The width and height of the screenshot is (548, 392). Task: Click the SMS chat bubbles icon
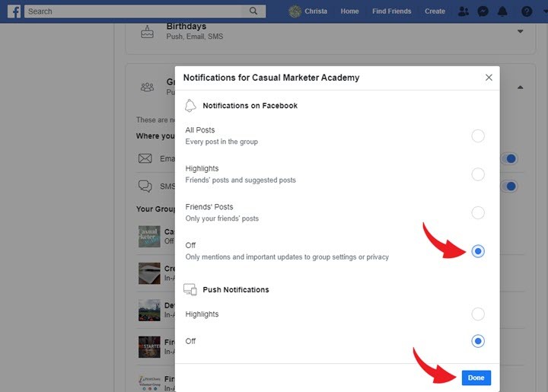coord(145,186)
